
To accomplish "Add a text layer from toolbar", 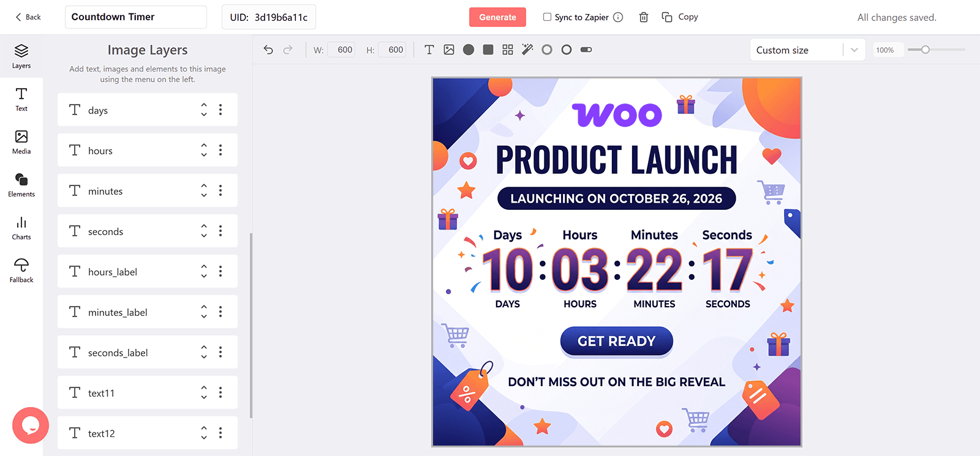I will click(x=429, y=50).
